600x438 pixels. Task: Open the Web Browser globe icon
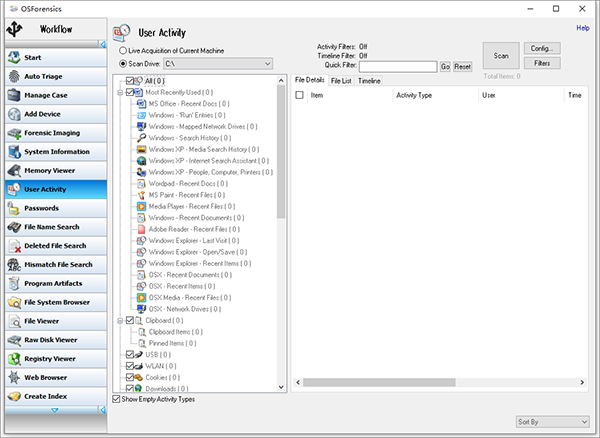[15, 378]
